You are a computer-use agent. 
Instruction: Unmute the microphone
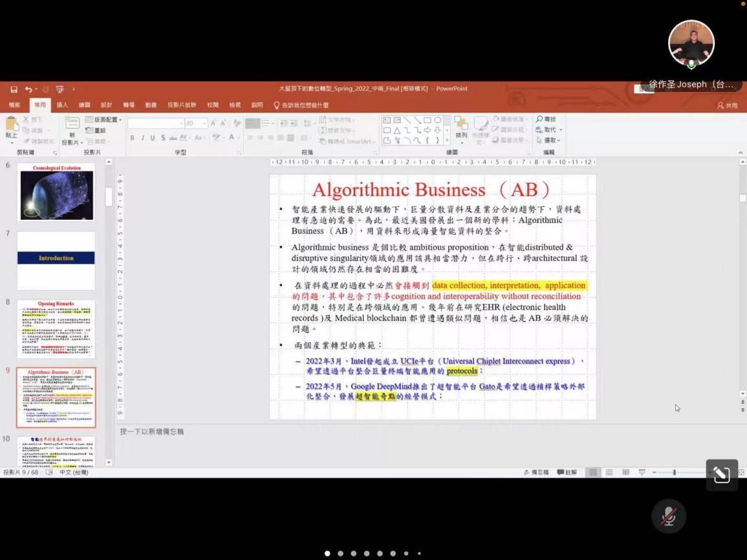pyautogui.click(x=668, y=515)
